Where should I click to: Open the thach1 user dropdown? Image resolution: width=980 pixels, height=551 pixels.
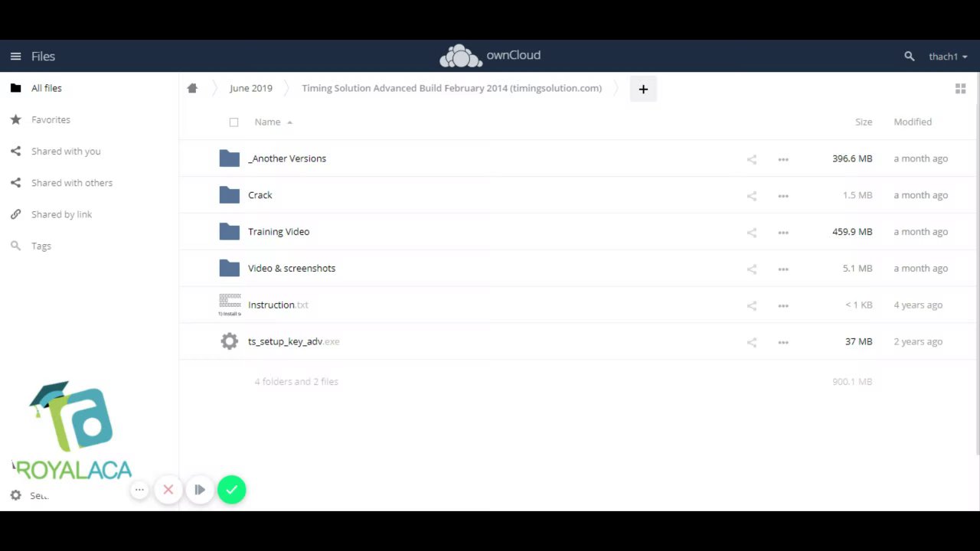pos(948,57)
